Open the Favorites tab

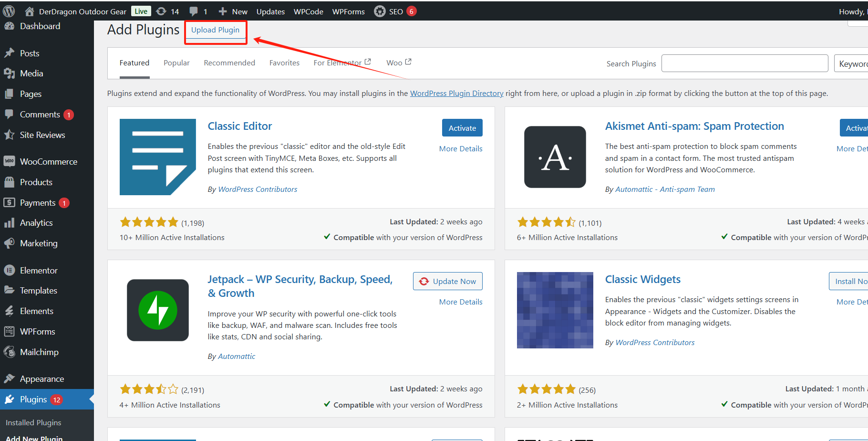click(x=284, y=63)
